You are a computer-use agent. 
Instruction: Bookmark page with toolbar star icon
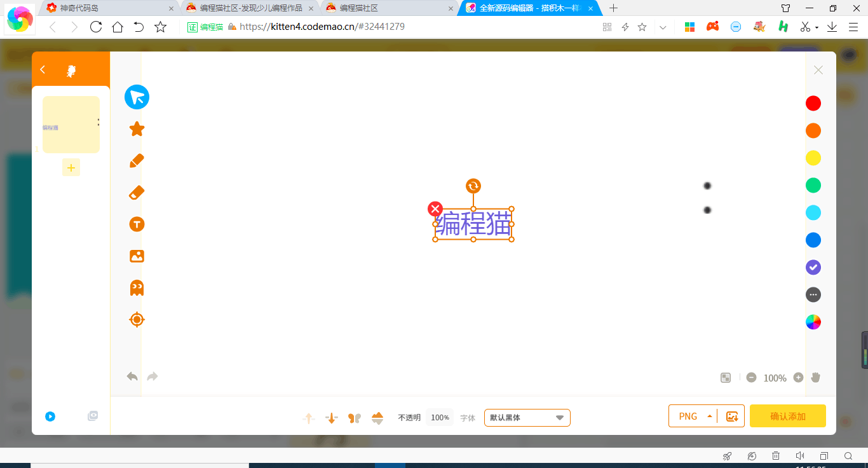(x=161, y=27)
